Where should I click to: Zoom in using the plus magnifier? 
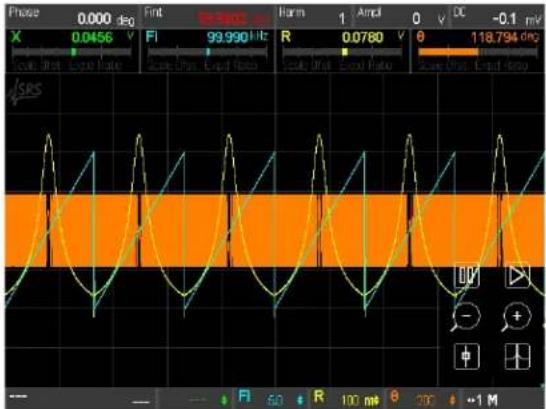[516, 316]
